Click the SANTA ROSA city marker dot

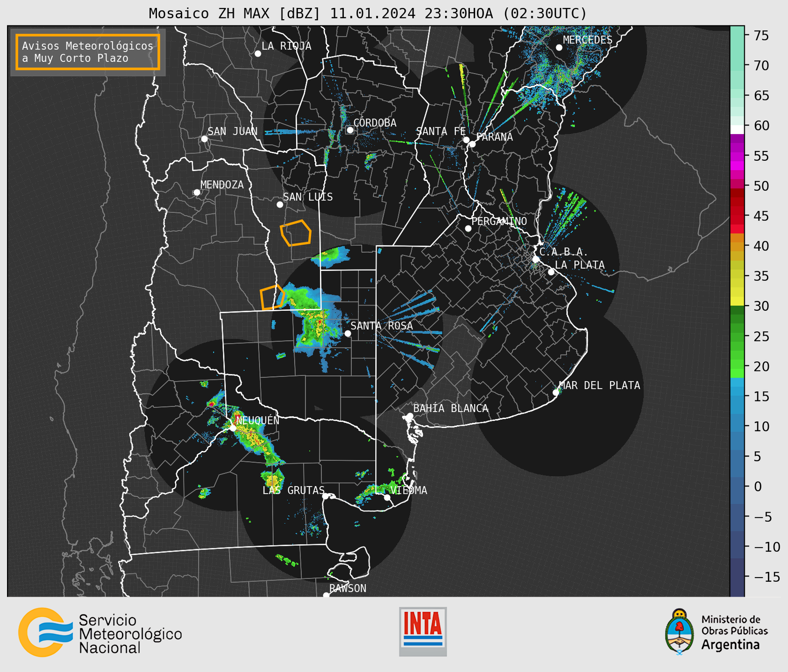(348, 333)
